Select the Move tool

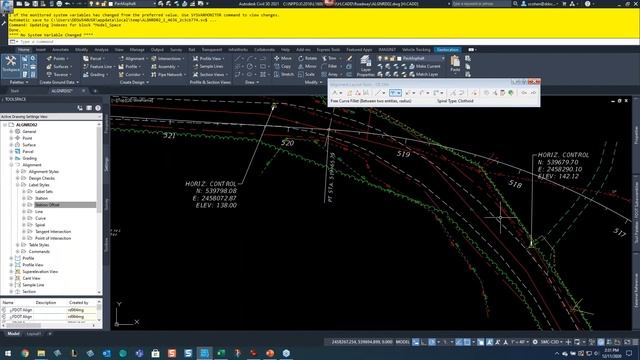click(283, 58)
